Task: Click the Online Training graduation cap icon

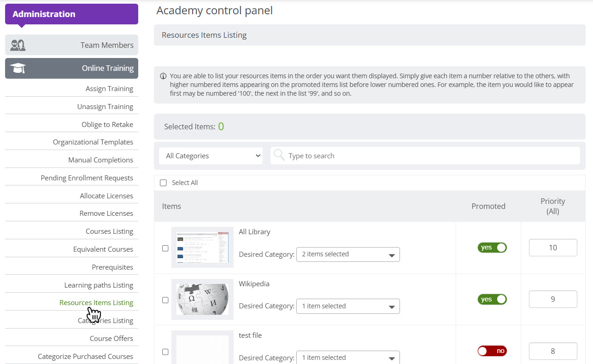Action: point(18,68)
